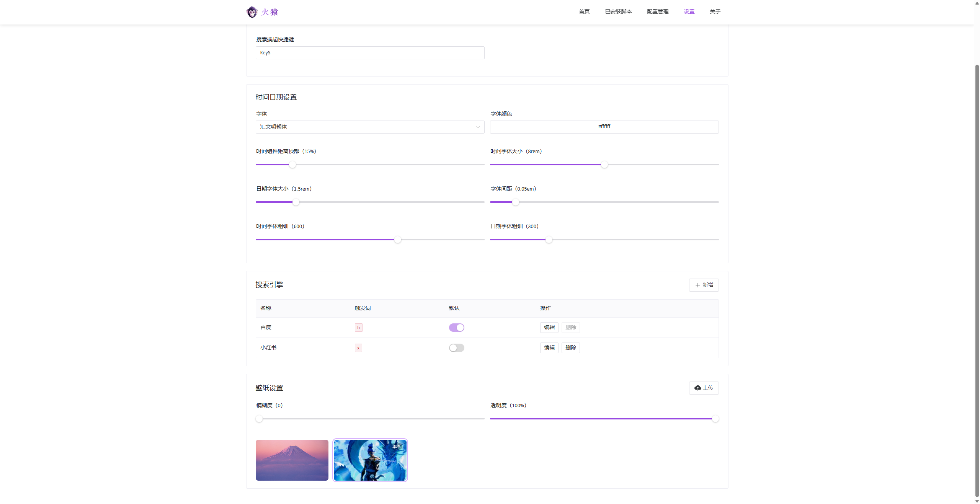980x504 pixels.
Task: Edit the 百度 search engine entry
Action: point(549,328)
